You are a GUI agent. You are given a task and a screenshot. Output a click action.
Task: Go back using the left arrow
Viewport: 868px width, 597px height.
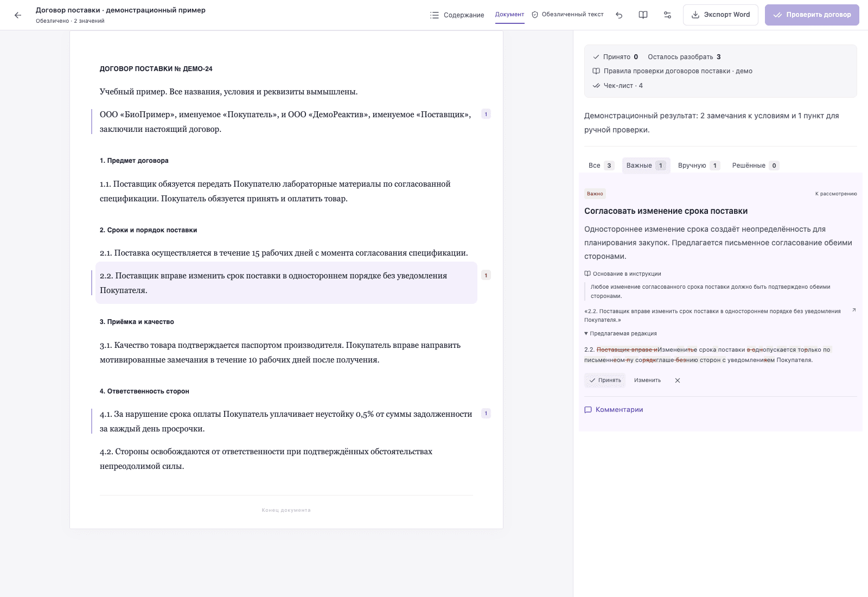18,15
